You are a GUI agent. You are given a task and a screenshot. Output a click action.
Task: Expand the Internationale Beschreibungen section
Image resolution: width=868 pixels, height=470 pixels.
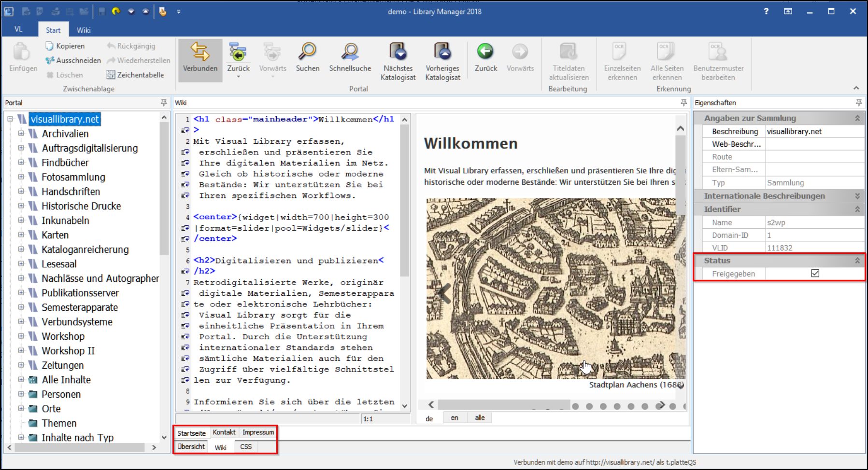(x=857, y=196)
